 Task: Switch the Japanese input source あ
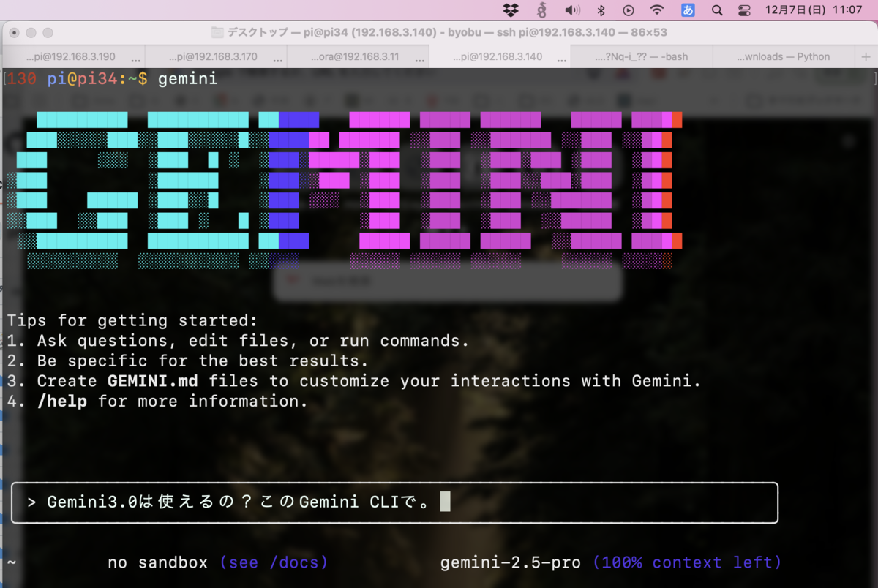click(x=688, y=10)
